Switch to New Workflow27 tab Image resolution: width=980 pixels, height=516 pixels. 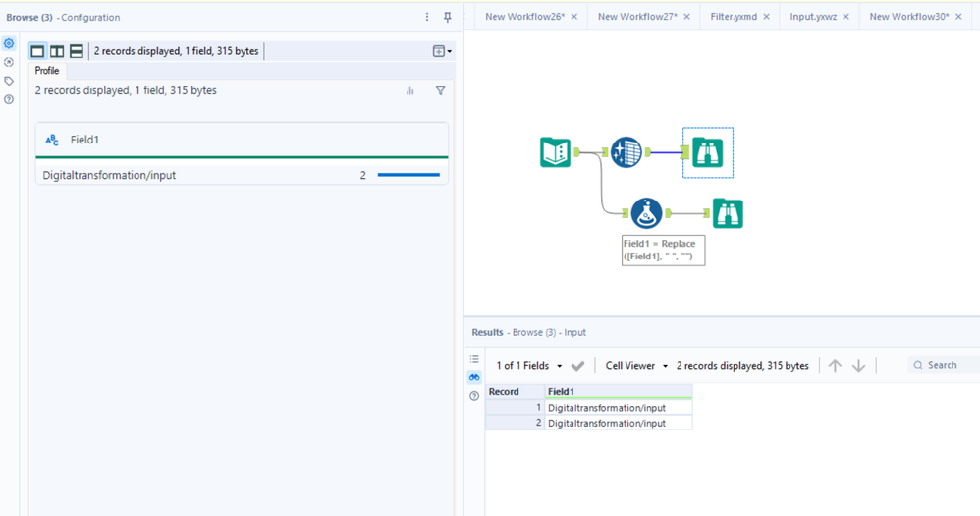point(637,17)
